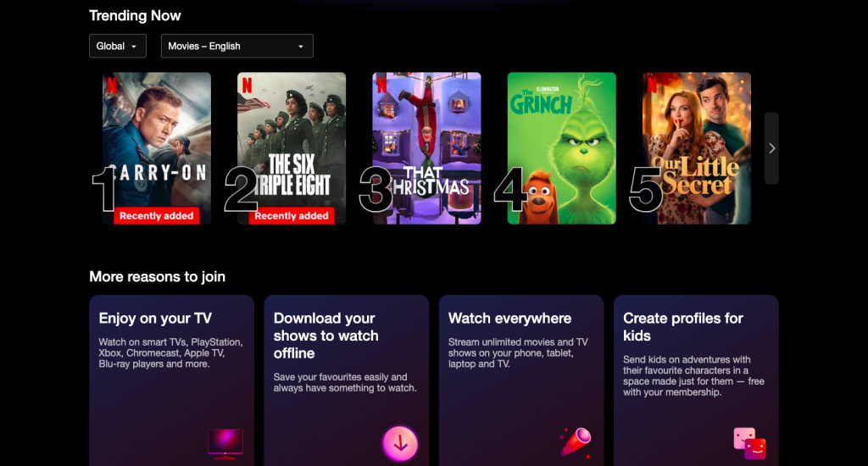Open the Movies – English category dropdown
This screenshot has height=466, width=868.
237,46
